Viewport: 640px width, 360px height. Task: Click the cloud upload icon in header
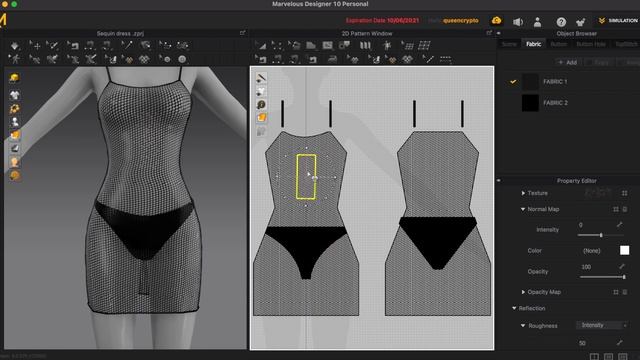pyautogui.click(x=496, y=20)
